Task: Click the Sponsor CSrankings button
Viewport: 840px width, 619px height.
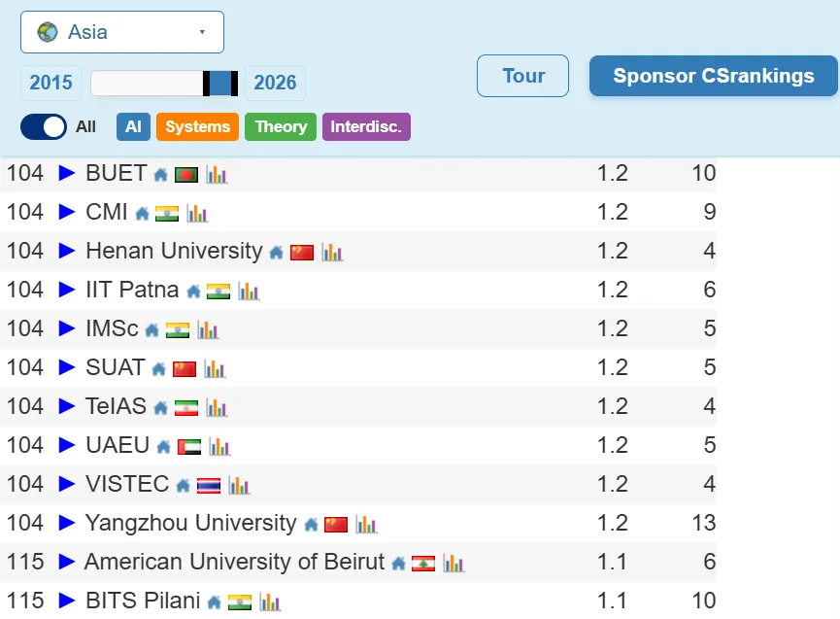Action: [x=714, y=76]
